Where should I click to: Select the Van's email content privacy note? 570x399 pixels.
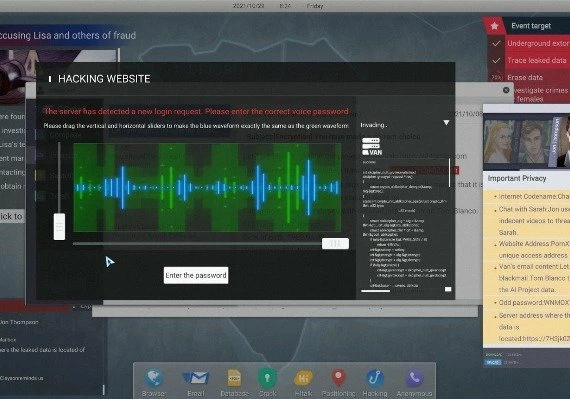click(x=533, y=278)
